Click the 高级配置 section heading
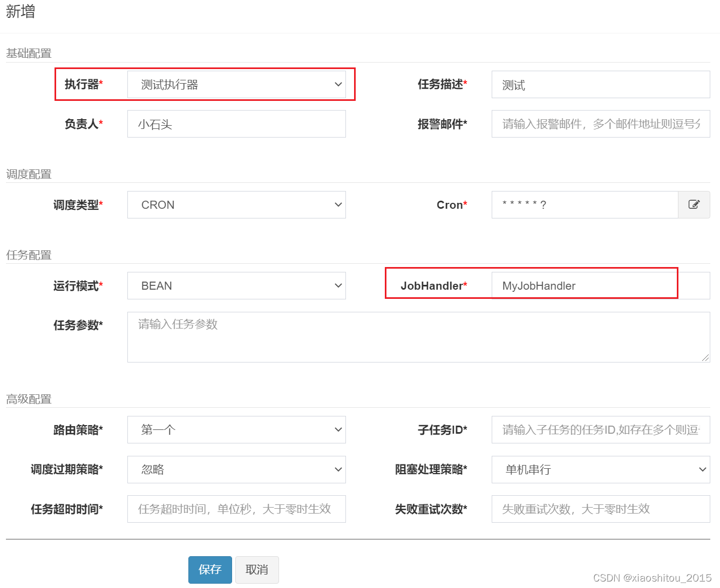Viewport: 720px width, 588px height. pyautogui.click(x=29, y=399)
